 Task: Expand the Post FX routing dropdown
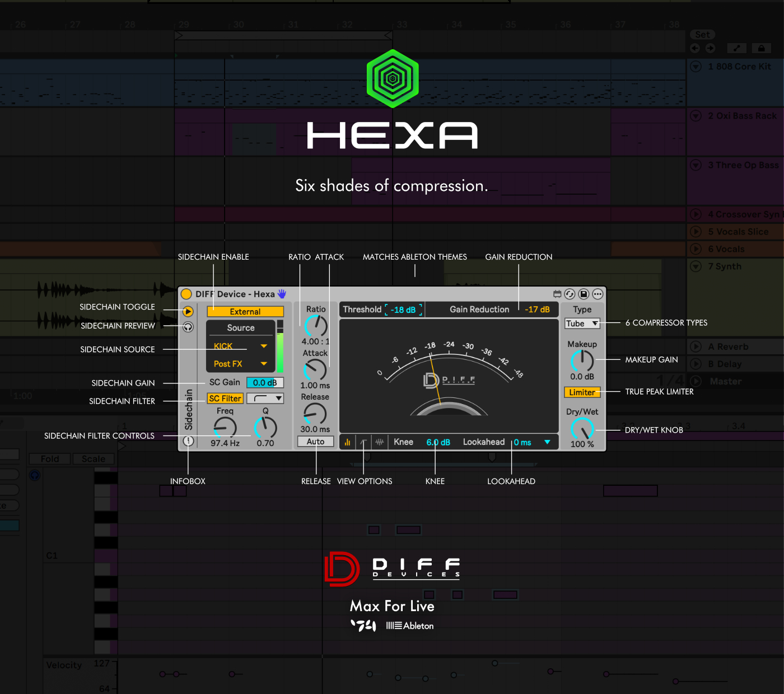click(x=240, y=364)
